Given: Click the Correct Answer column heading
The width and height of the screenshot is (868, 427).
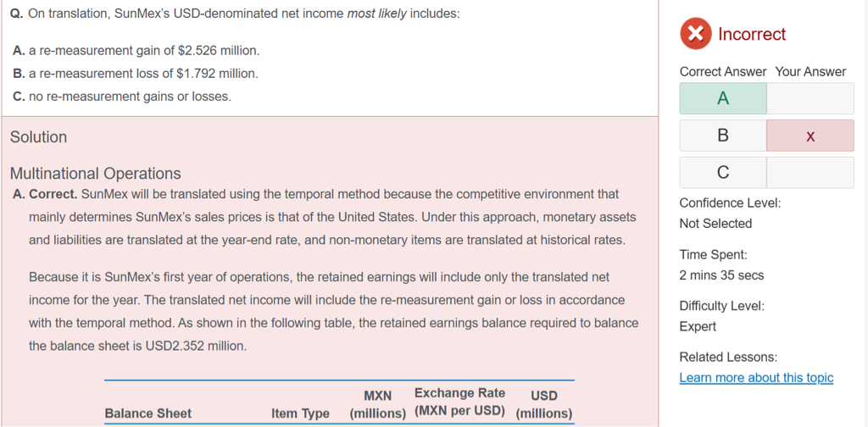Looking at the screenshot, I should tap(722, 72).
